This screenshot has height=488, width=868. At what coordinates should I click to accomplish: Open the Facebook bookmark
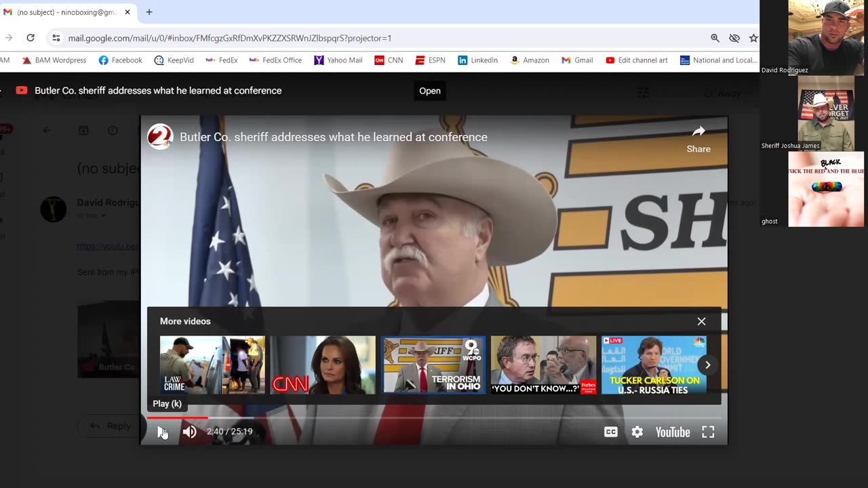click(x=121, y=60)
